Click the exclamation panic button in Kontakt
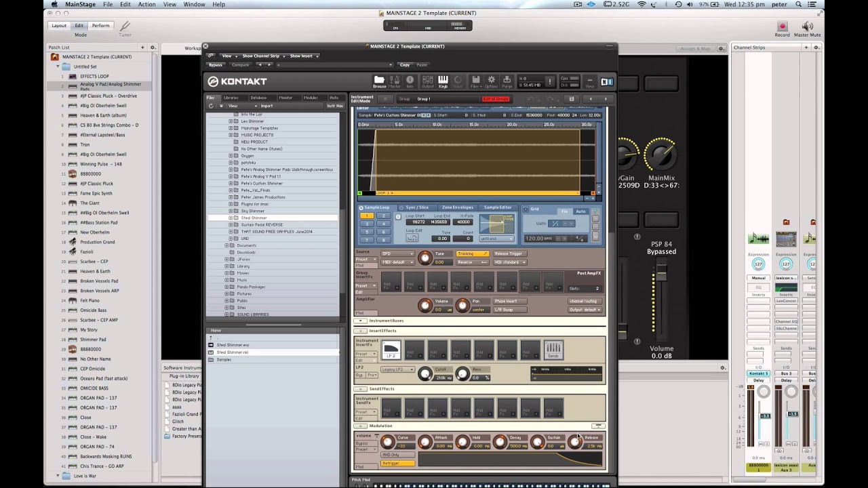The width and height of the screenshot is (868, 488). tap(549, 81)
